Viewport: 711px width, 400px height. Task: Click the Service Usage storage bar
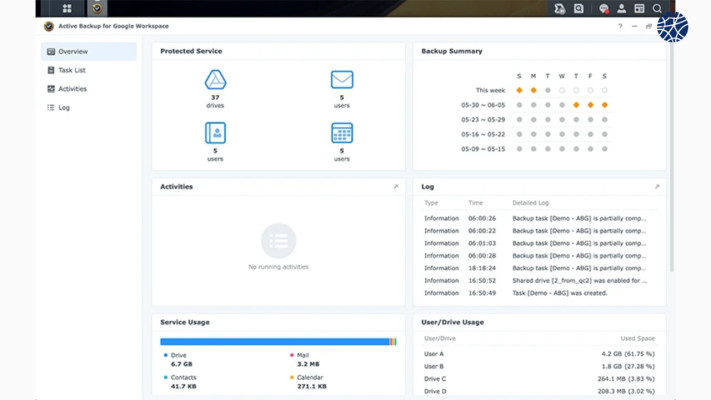tap(278, 341)
